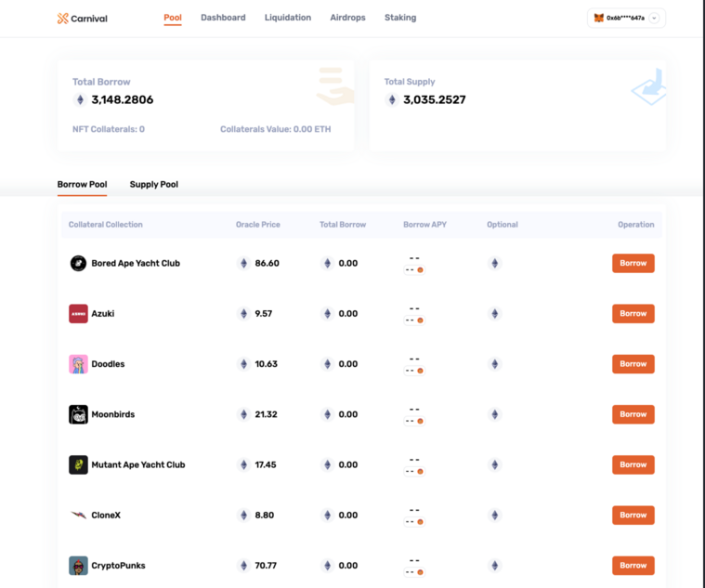Click the Optional ETH icon in Bored Ape row
This screenshot has width=705, height=588.
click(494, 263)
